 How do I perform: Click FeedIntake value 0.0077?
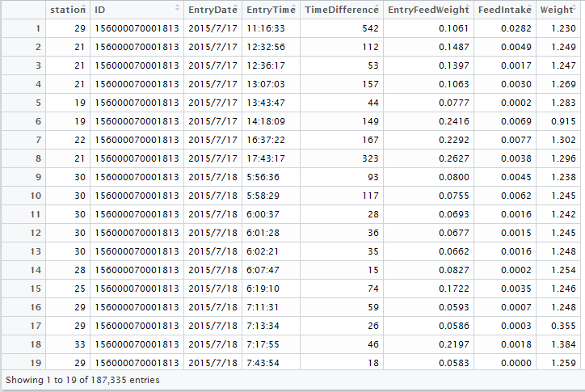click(516, 140)
